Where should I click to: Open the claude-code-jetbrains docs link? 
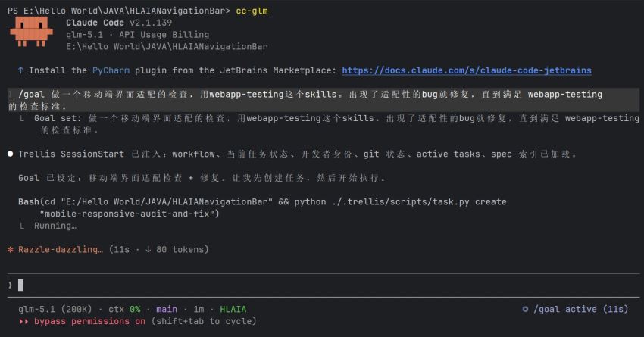click(x=467, y=70)
